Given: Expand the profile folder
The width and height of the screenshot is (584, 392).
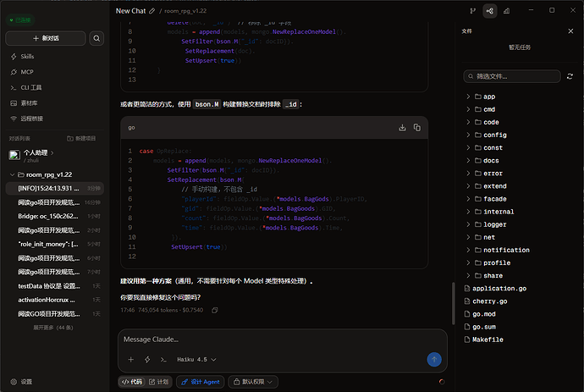Looking at the screenshot, I should [468, 262].
